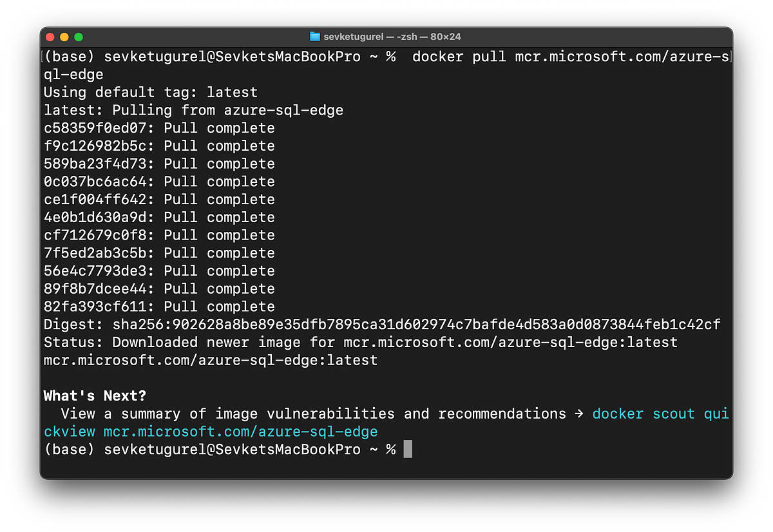Click the 80×24 size indicator in titlebar
Image resolution: width=773 pixels, height=532 pixels.
(446, 36)
